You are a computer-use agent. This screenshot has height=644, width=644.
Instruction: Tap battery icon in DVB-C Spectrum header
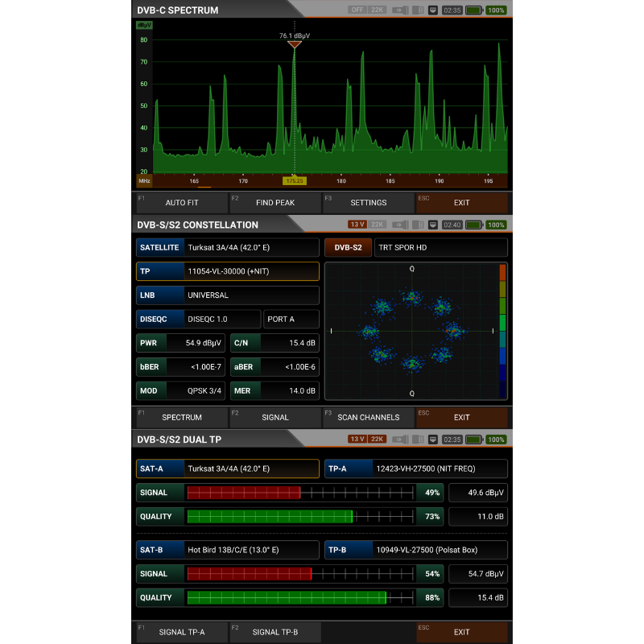[474, 10]
